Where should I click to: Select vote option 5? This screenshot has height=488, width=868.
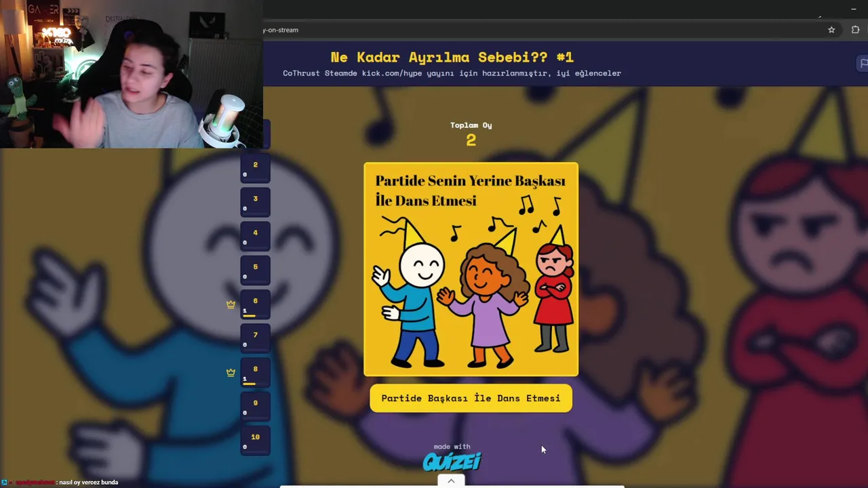[x=256, y=270]
